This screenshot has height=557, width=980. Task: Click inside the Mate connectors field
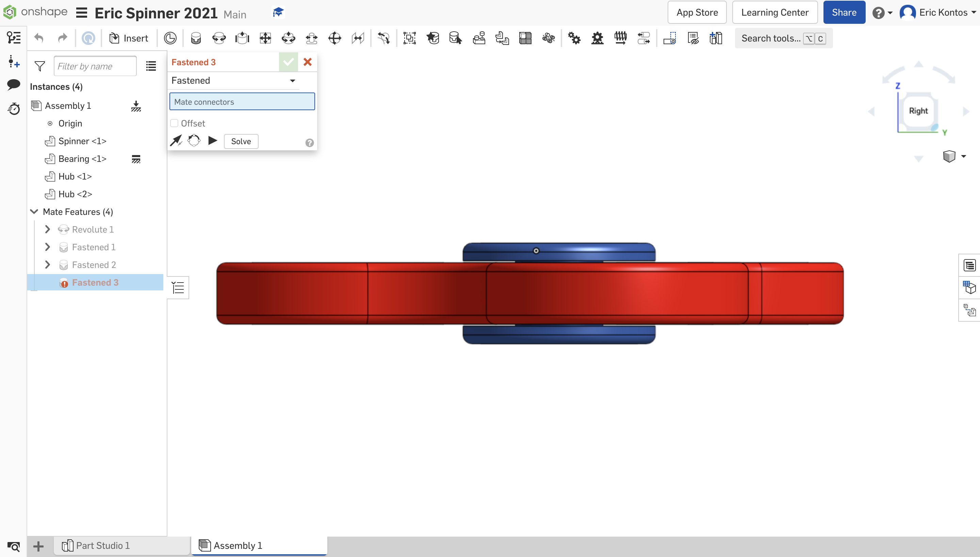pyautogui.click(x=242, y=101)
